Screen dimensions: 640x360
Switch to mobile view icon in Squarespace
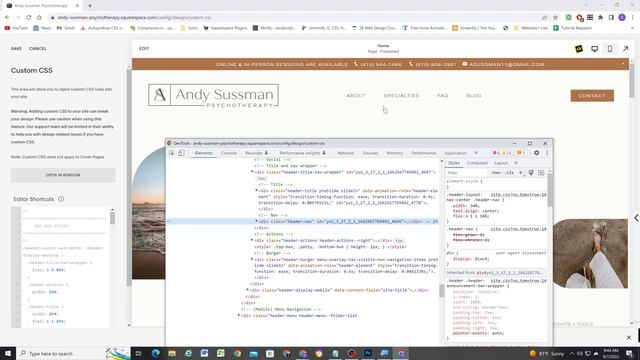pyautogui.click(x=610, y=49)
